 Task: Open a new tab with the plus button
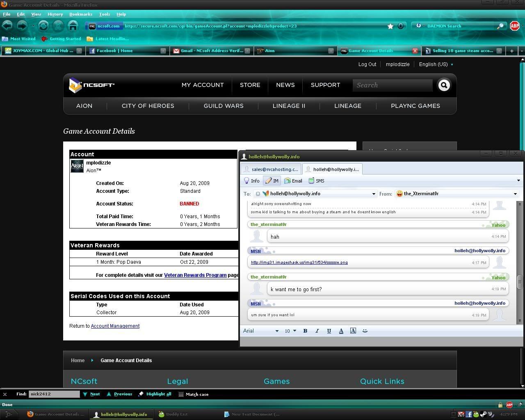coord(512,51)
